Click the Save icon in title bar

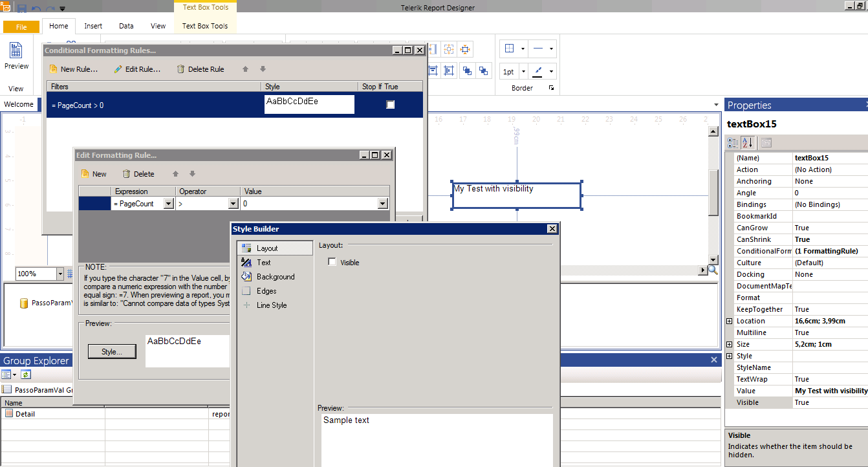[x=22, y=8]
